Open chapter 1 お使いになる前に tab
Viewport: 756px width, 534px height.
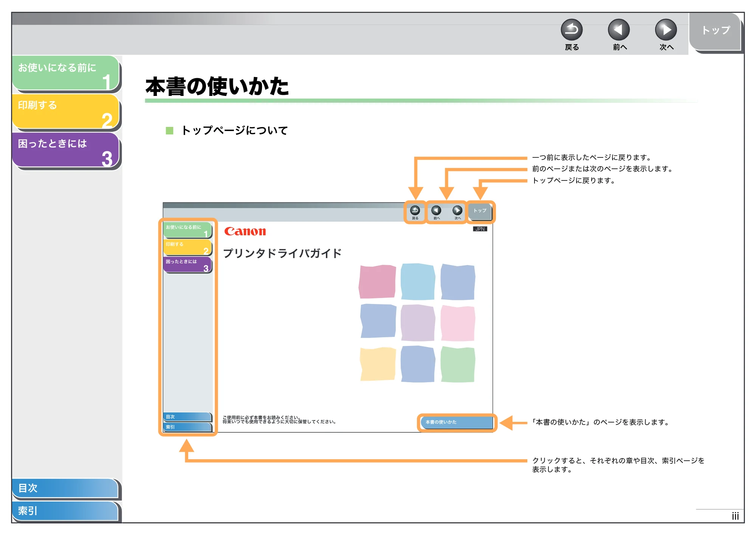66,73
